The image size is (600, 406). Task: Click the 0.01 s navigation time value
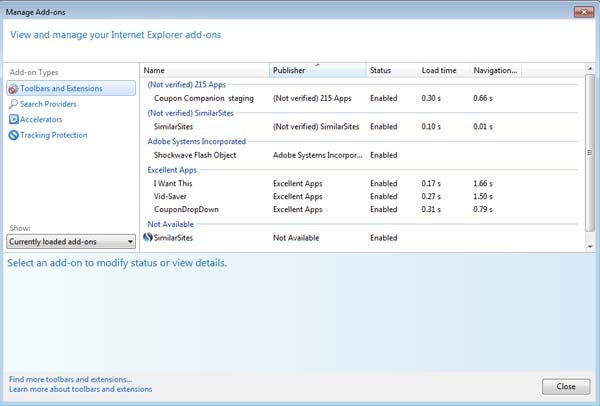point(483,127)
